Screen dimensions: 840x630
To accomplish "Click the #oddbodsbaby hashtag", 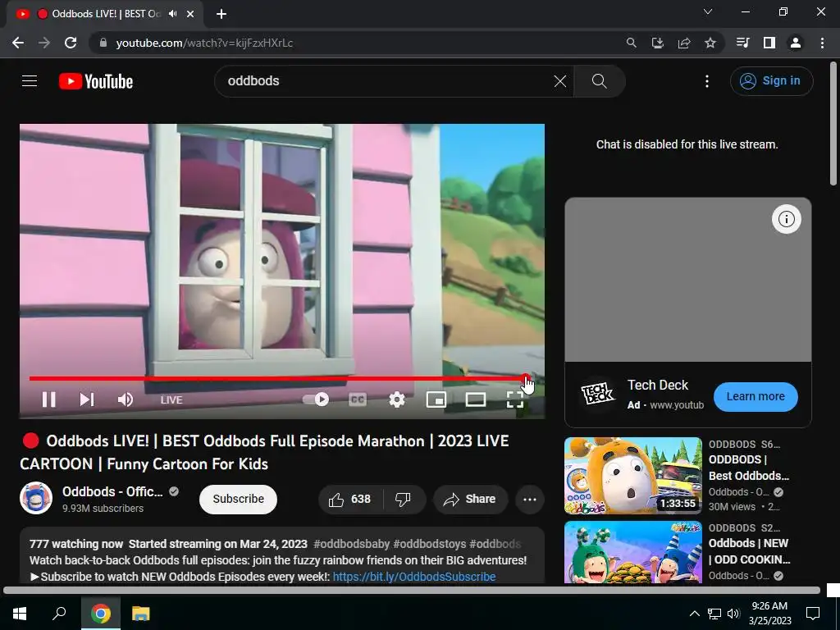I will coord(351,544).
